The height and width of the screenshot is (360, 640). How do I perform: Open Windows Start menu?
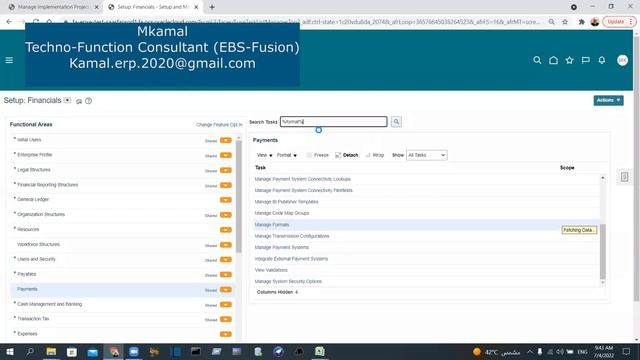click(x=9, y=351)
